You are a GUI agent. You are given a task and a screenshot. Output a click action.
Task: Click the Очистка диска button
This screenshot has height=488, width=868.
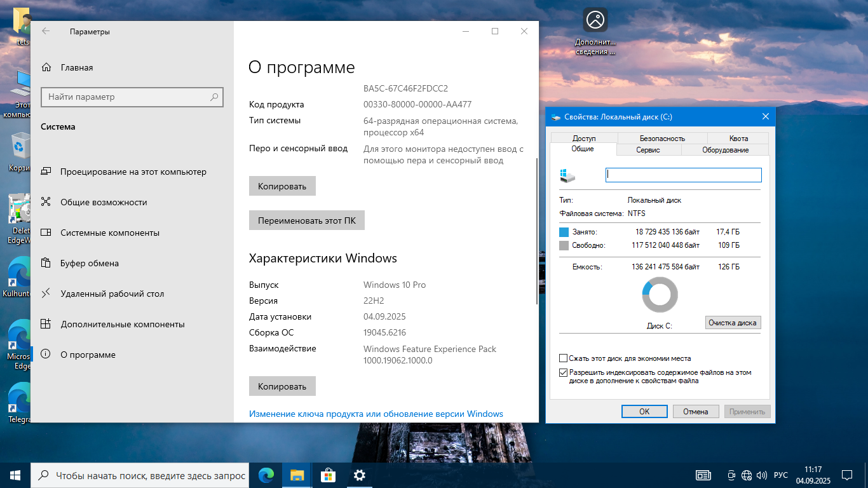pos(733,323)
